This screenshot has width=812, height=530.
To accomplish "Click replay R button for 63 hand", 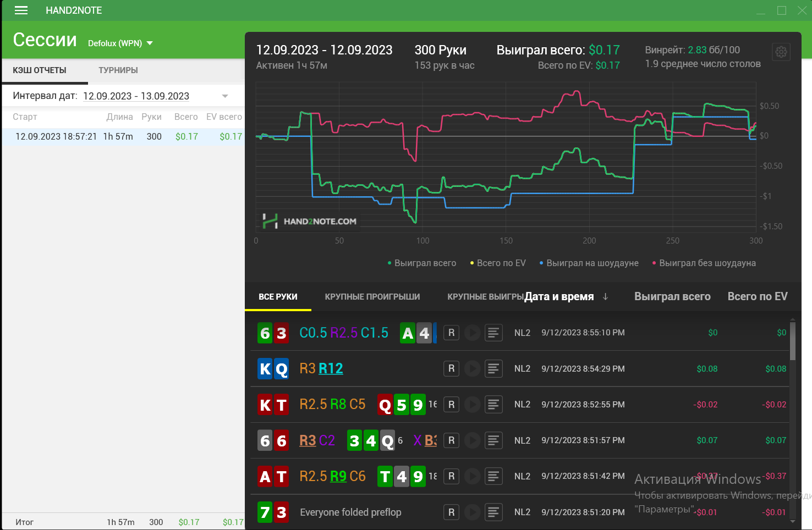I will click(x=451, y=333).
